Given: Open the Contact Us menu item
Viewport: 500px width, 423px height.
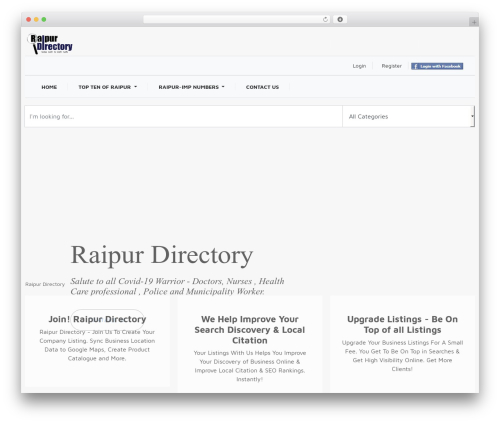Looking at the screenshot, I should point(262,87).
